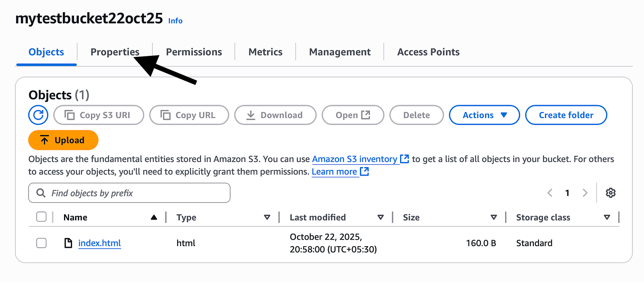Go to next page arrow
Viewport: 644px width, 282px height.
(585, 193)
